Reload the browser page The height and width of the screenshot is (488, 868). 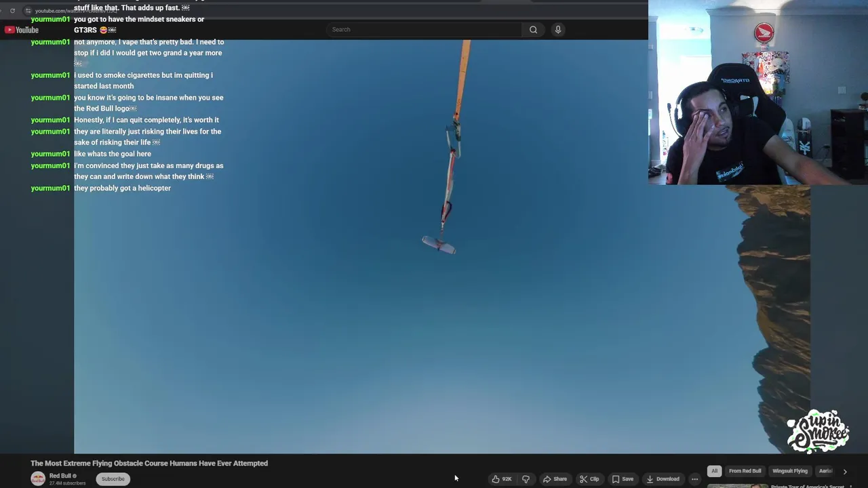pyautogui.click(x=12, y=11)
